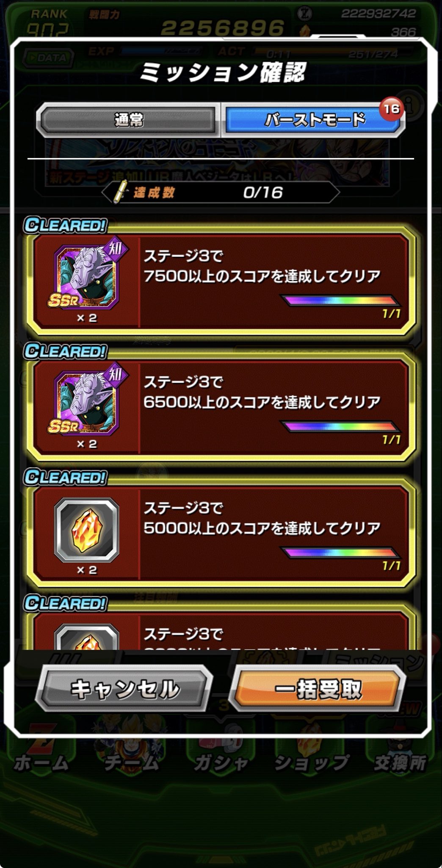This screenshot has width=442, height=868.
Task: Switch to the 通常 tab
Action: pyautogui.click(x=128, y=120)
